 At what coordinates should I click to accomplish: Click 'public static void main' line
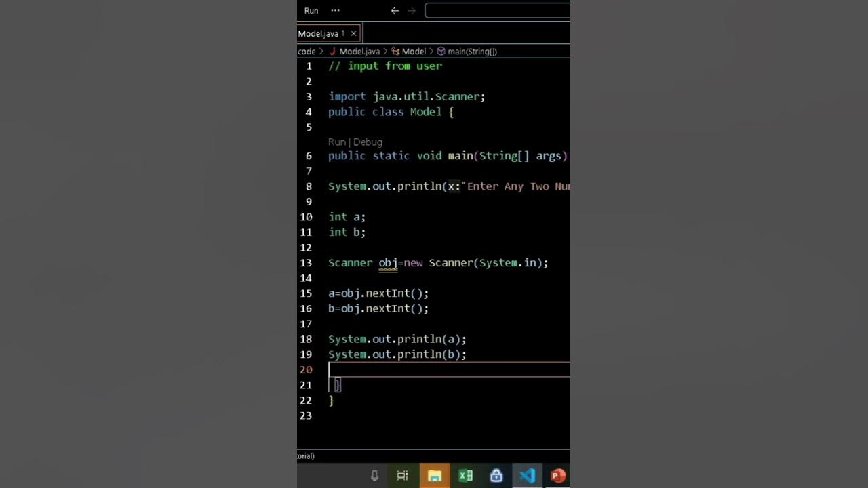[448, 156]
